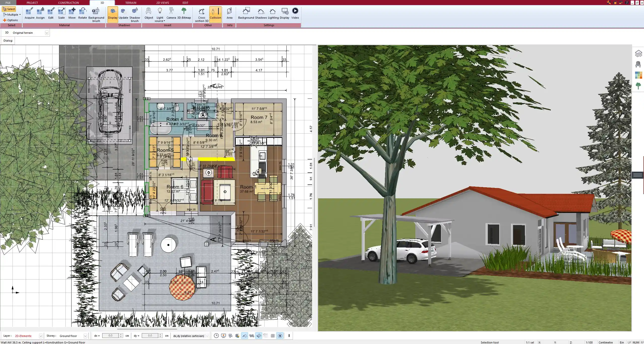Click the monitor star icon in bottom toolbar

tap(223, 336)
